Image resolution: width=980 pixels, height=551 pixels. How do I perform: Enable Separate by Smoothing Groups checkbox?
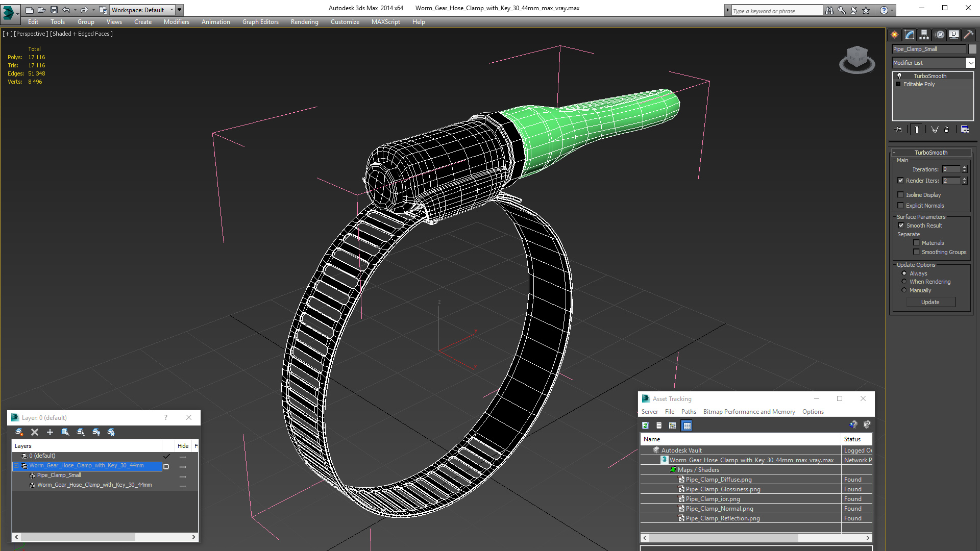pos(916,252)
